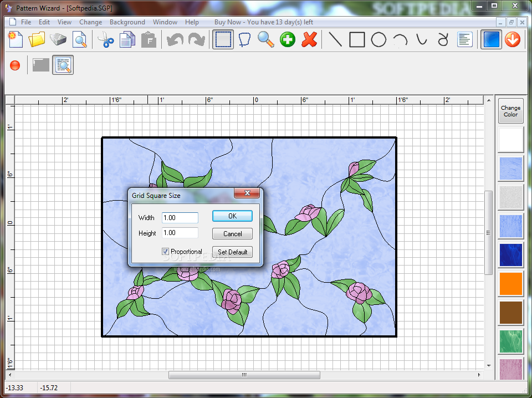Select the loop curve tool
Viewport: 532px width, 398px height.
point(443,39)
